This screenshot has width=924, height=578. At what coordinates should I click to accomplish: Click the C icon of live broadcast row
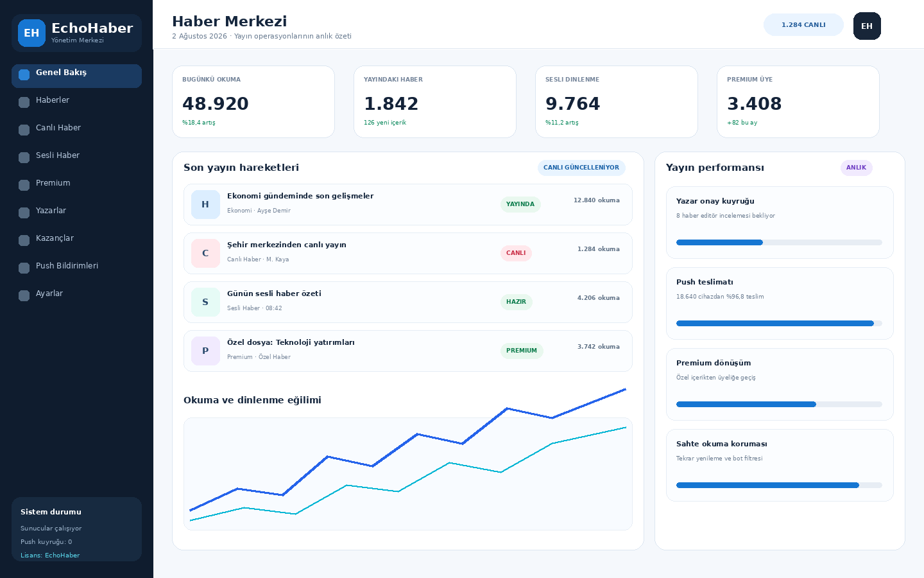(205, 253)
